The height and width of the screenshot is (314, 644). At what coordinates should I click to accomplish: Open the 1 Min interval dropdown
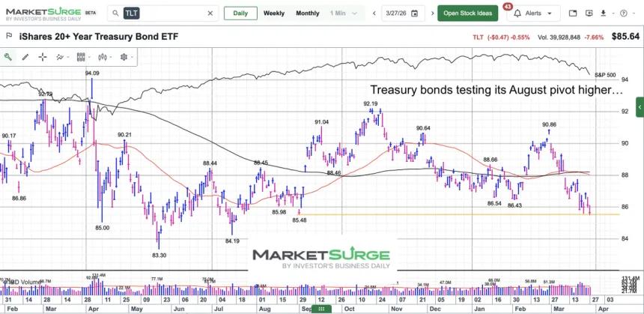(344, 13)
